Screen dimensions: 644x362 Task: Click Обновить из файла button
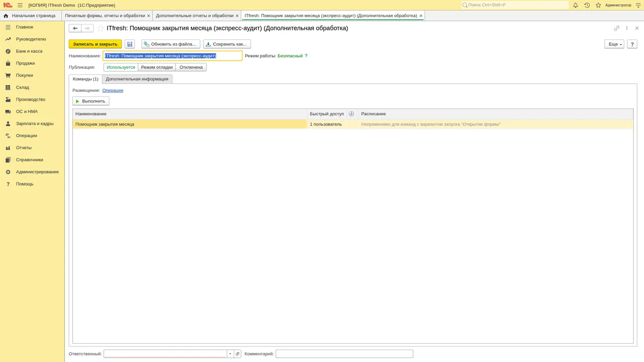[171, 44]
